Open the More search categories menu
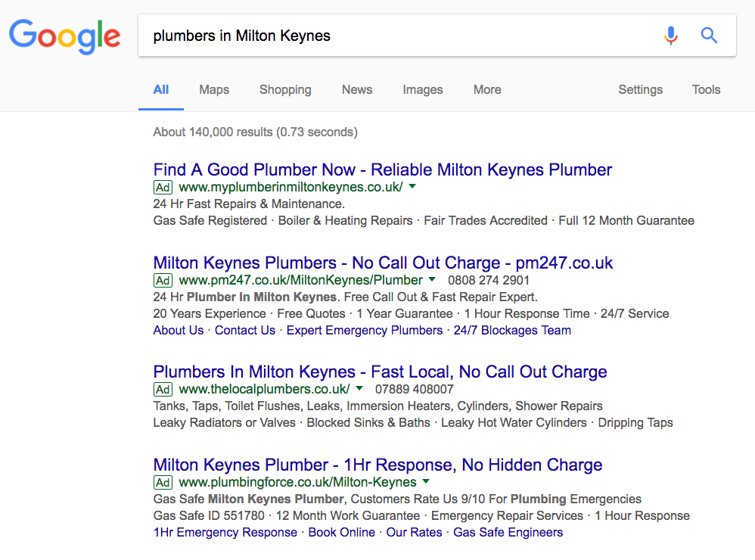Viewport: 755px width, 560px height. 487,89
